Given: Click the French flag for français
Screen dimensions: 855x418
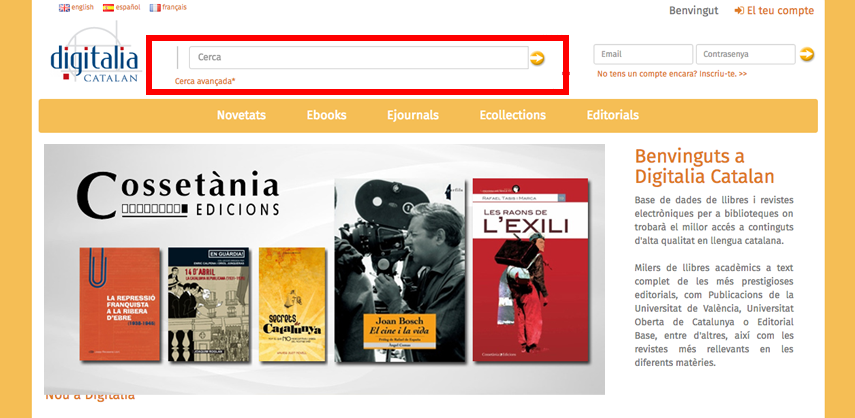Looking at the screenshot, I should [x=155, y=8].
